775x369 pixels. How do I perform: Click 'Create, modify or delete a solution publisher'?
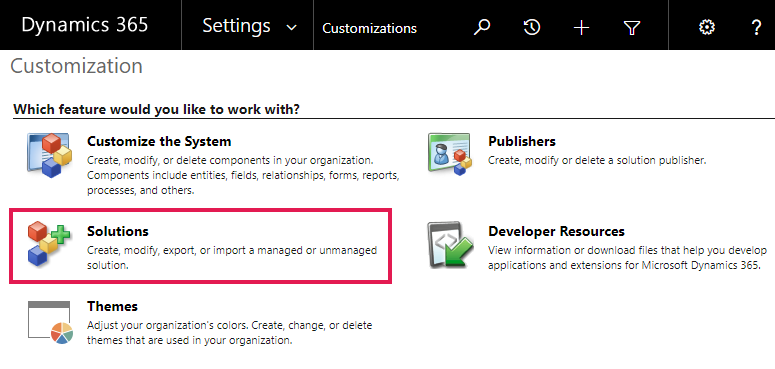pyautogui.click(x=597, y=161)
